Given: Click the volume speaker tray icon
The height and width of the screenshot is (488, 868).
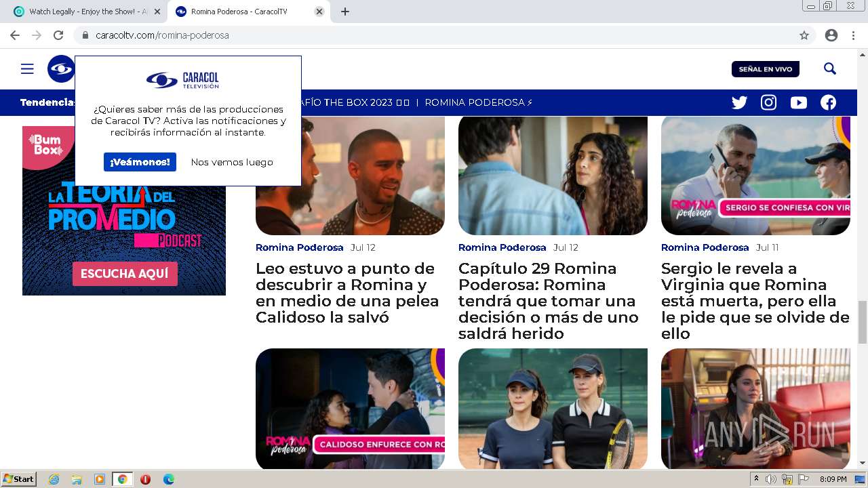Looking at the screenshot, I should click(771, 479).
